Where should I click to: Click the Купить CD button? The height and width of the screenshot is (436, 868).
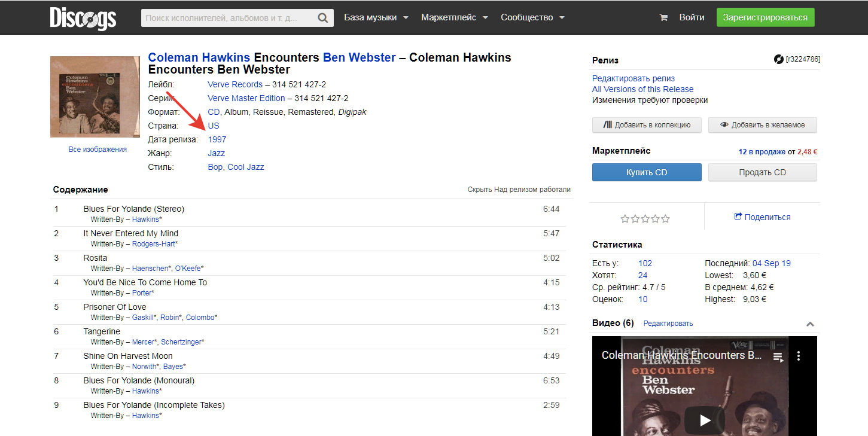click(647, 172)
